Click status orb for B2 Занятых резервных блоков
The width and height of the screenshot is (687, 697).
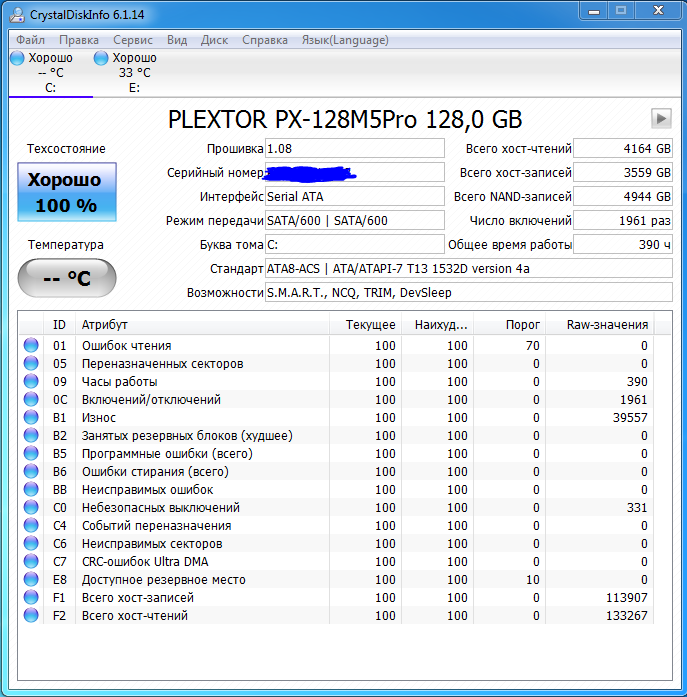pyautogui.click(x=31, y=435)
